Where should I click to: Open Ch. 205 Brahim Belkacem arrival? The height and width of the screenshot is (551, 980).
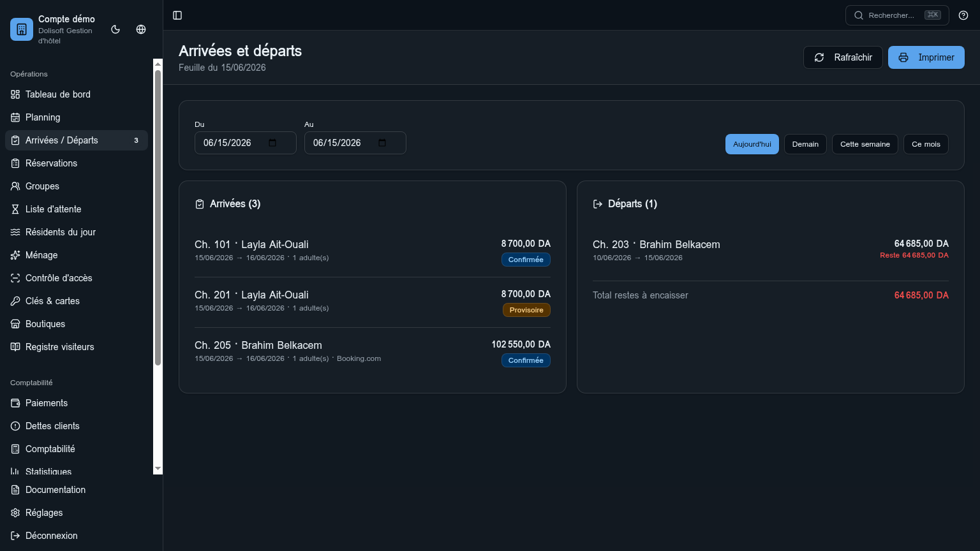373,353
